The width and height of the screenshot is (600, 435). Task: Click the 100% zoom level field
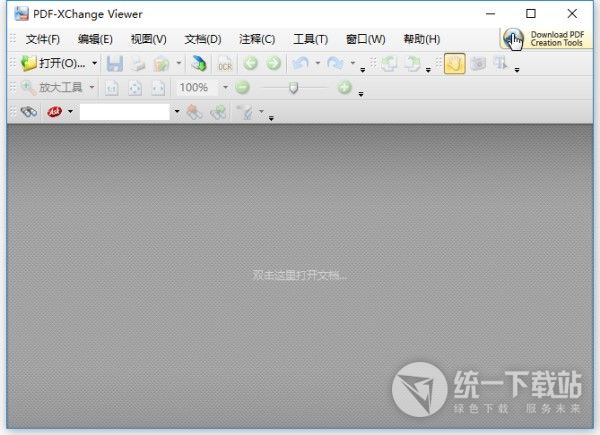click(197, 88)
